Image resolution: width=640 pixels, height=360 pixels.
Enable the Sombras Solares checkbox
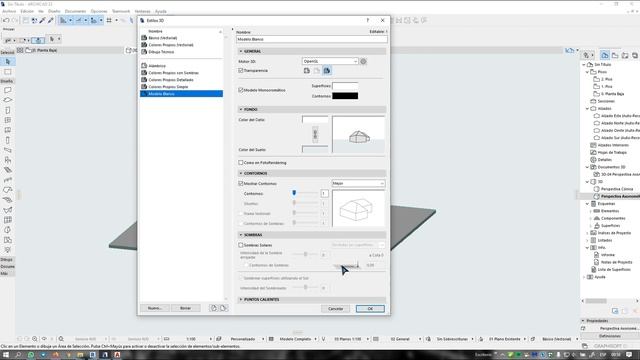coord(241,245)
